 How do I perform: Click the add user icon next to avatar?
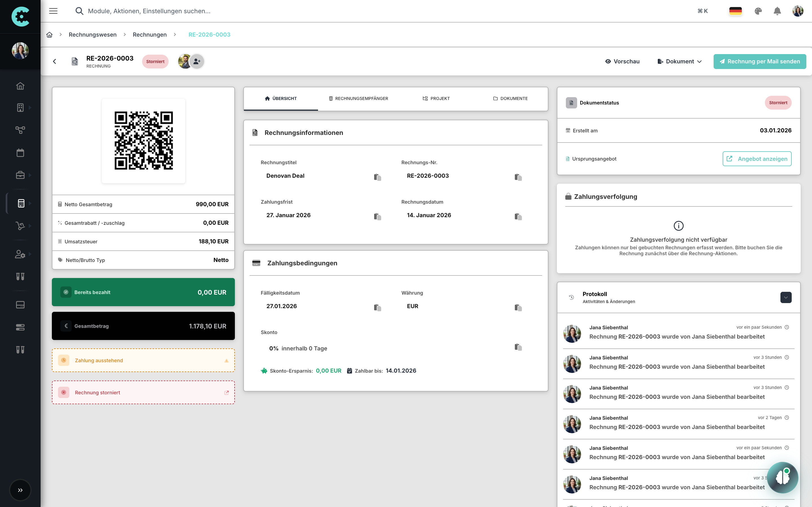197,61
